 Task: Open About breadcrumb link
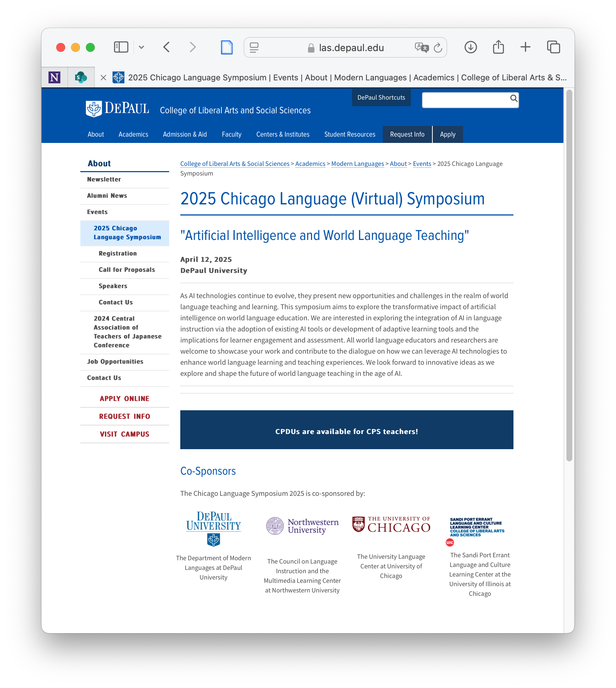[x=398, y=164]
